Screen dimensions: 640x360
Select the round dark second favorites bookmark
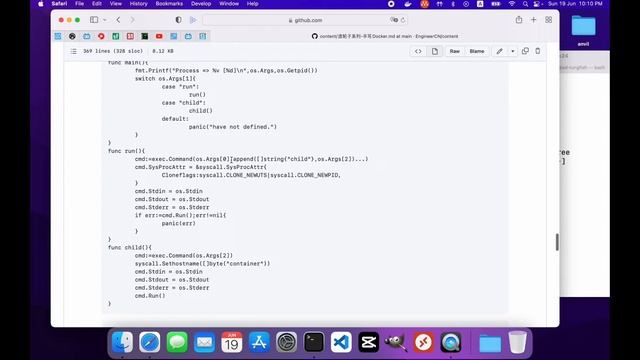72,36
